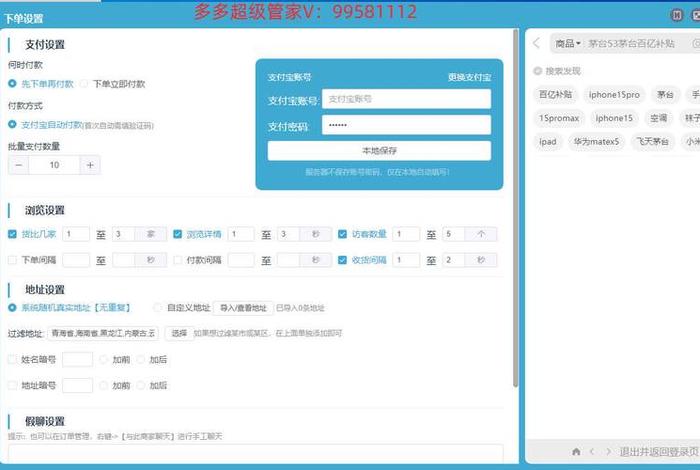The image size is (700, 470).
Task: Toggle the 访客数量 checkbox
Action: click(x=342, y=234)
